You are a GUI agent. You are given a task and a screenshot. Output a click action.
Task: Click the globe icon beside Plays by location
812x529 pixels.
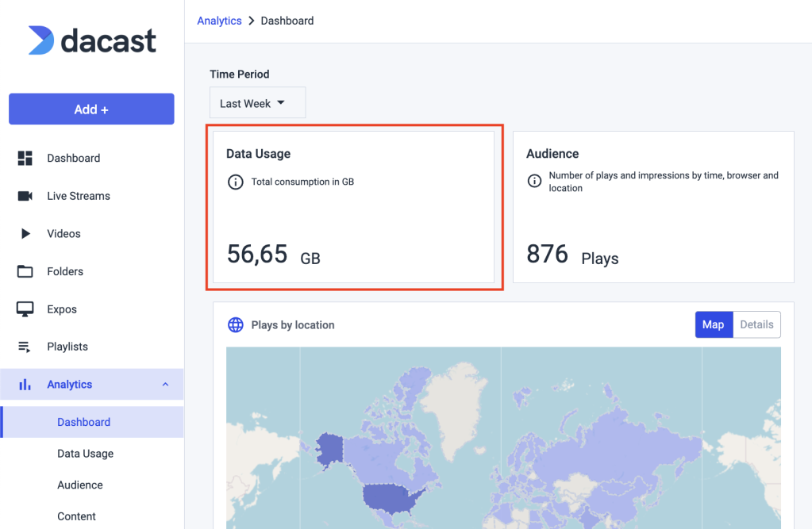(235, 324)
